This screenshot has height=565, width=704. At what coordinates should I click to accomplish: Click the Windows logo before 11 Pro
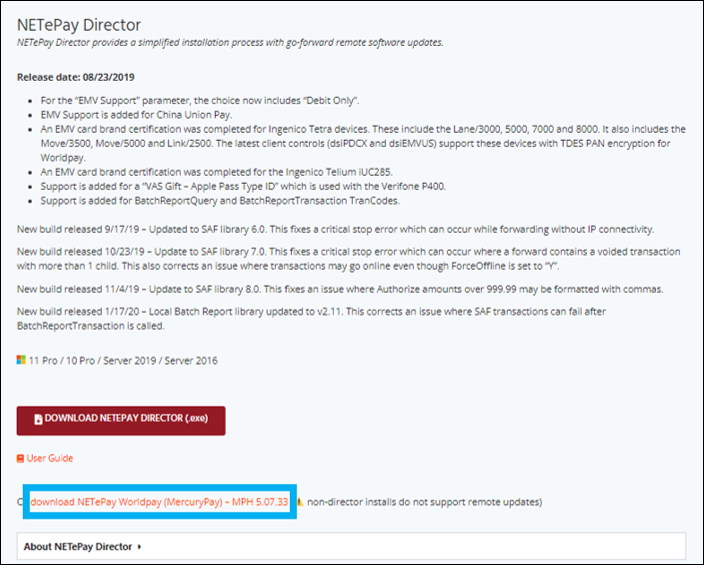22,360
